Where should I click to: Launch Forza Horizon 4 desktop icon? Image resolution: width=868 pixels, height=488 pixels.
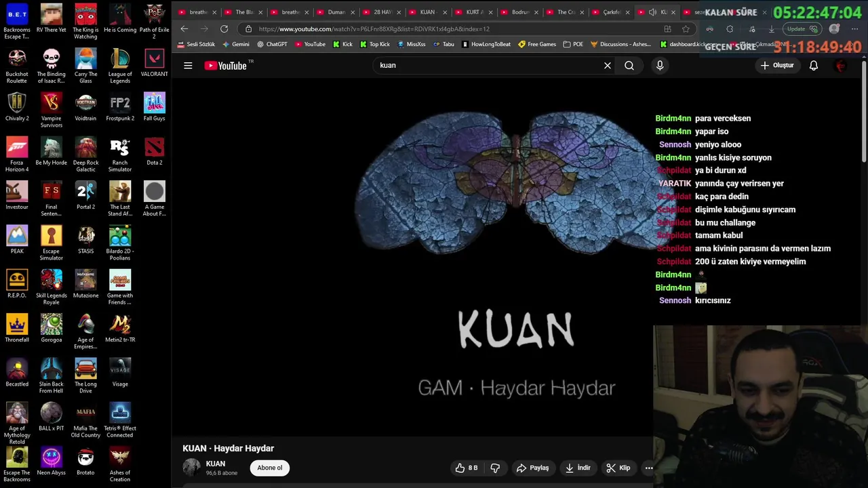(17, 155)
